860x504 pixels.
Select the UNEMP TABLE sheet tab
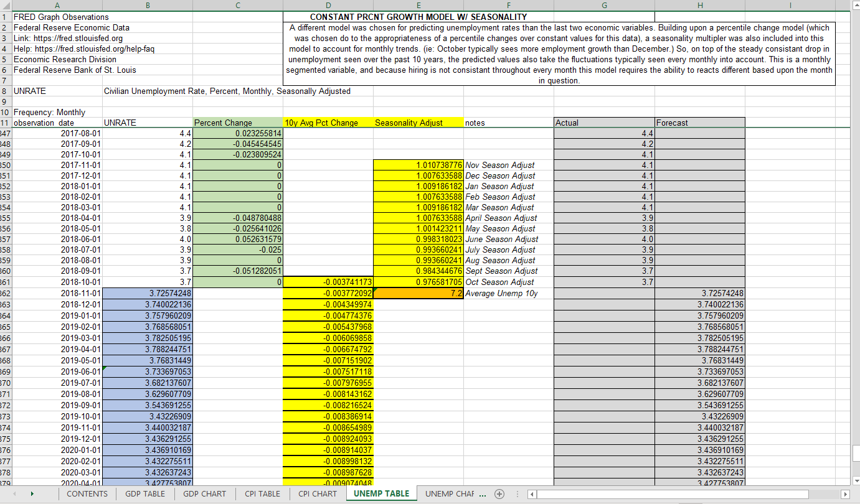tap(382, 493)
